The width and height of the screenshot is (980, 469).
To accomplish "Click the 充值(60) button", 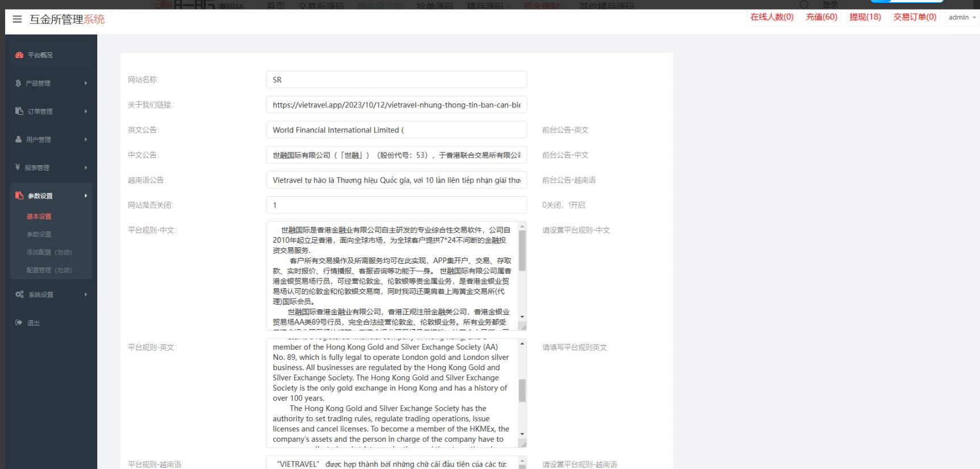I will [x=821, y=17].
